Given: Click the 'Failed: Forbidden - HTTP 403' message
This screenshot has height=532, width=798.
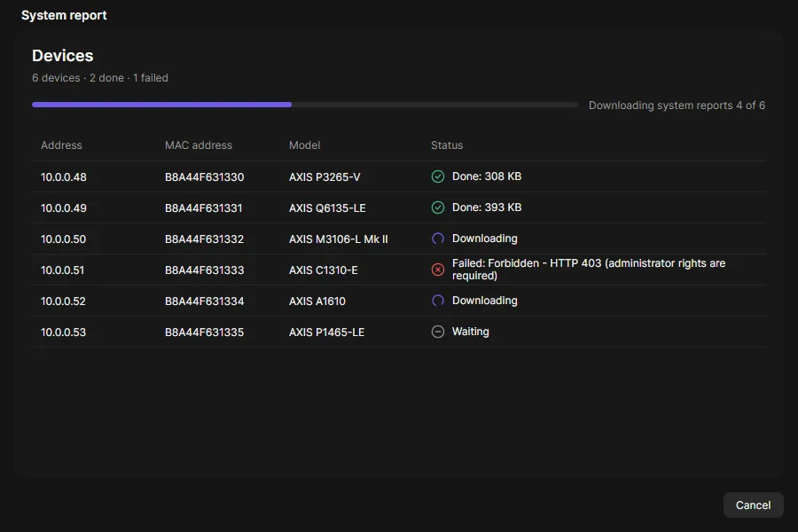Looking at the screenshot, I should tap(589, 270).
